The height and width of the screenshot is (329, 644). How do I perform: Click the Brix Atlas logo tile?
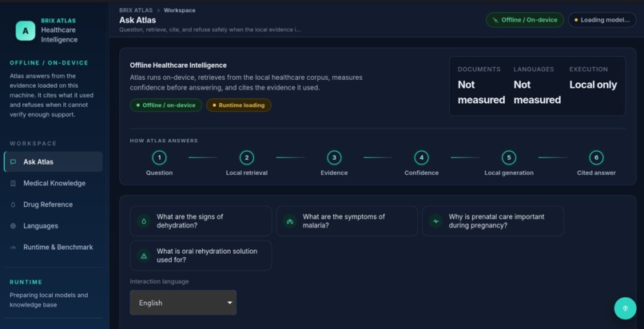click(x=26, y=31)
